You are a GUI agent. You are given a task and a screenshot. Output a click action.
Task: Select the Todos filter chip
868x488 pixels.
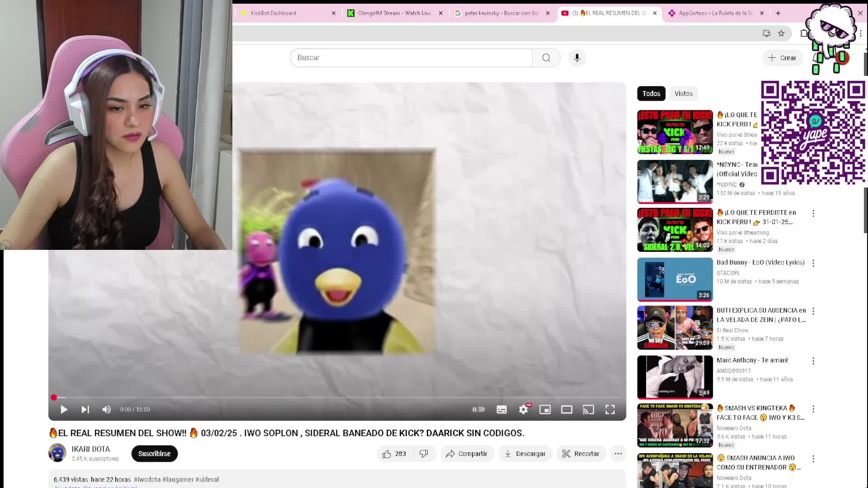pyautogui.click(x=651, y=94)
